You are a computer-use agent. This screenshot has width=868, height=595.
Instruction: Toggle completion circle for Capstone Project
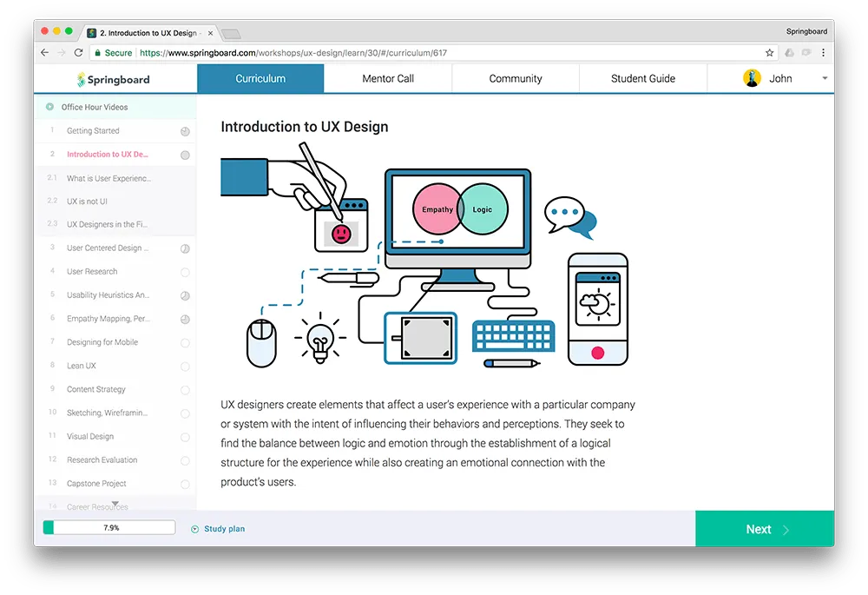point(185,485)
